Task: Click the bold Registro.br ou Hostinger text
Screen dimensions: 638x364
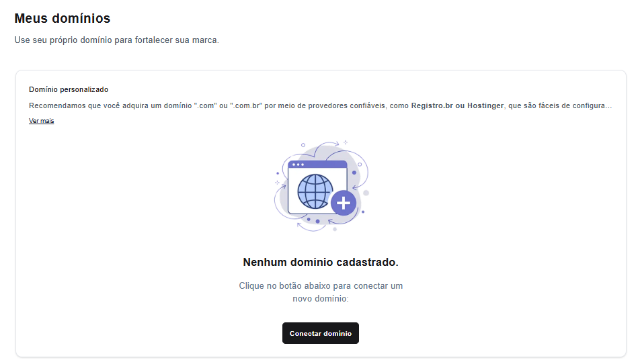Action: pos(457,105)
